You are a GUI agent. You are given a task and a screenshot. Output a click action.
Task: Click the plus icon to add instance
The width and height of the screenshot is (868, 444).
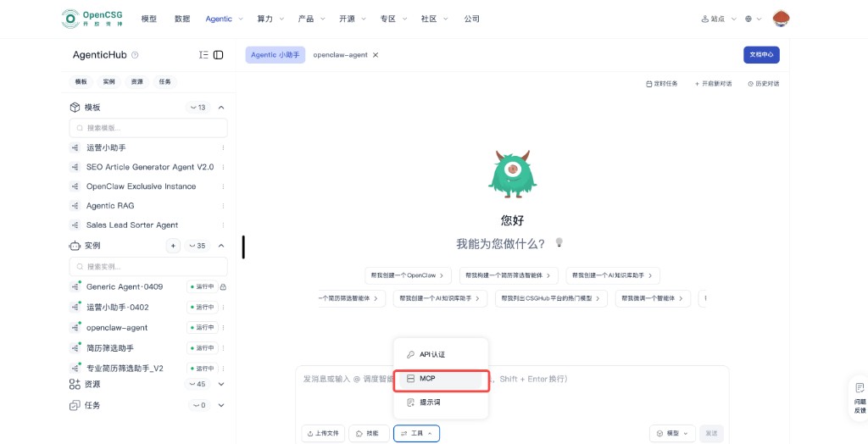[173, 246]
